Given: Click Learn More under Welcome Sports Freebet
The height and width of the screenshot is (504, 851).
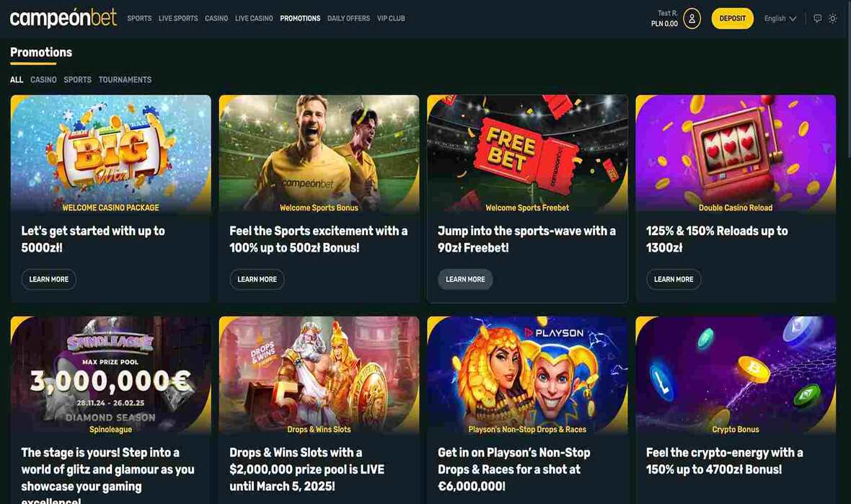Looking at the screenshot, I should click(465, 279).
